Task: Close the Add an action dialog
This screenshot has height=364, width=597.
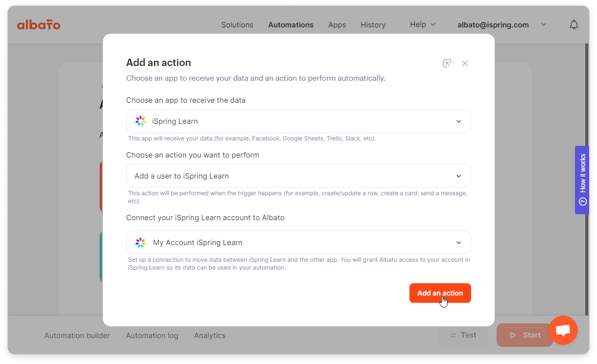Action: 465,63
